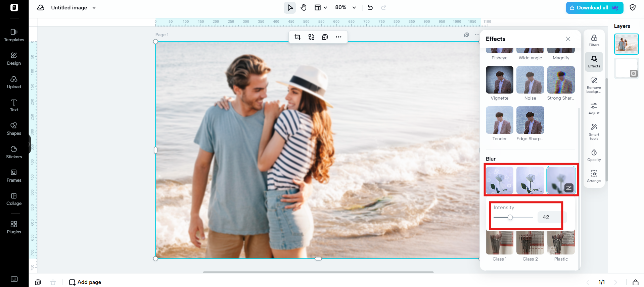The width and height of the screenshot is (644, 287).
Task: Click the Intensity value field showing 42
Action: (552, 217)
